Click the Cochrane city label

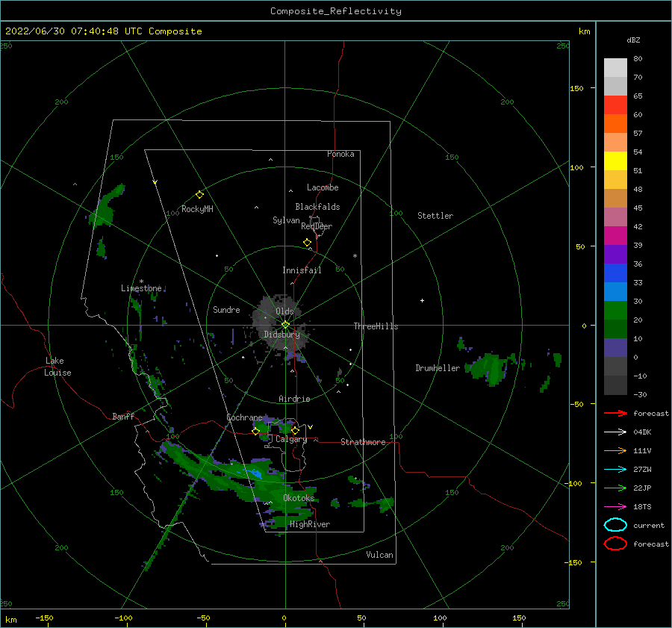pos(244,417)
